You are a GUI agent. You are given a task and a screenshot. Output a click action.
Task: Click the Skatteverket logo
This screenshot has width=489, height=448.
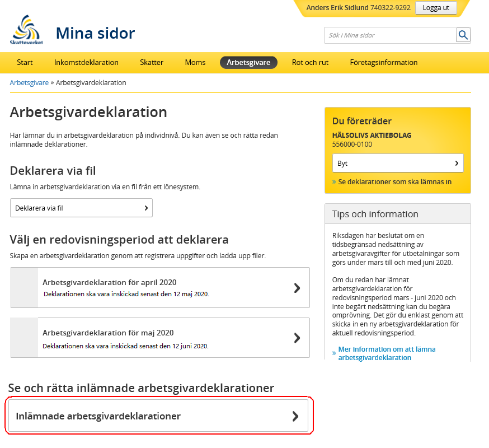click(x=26, y=30)
